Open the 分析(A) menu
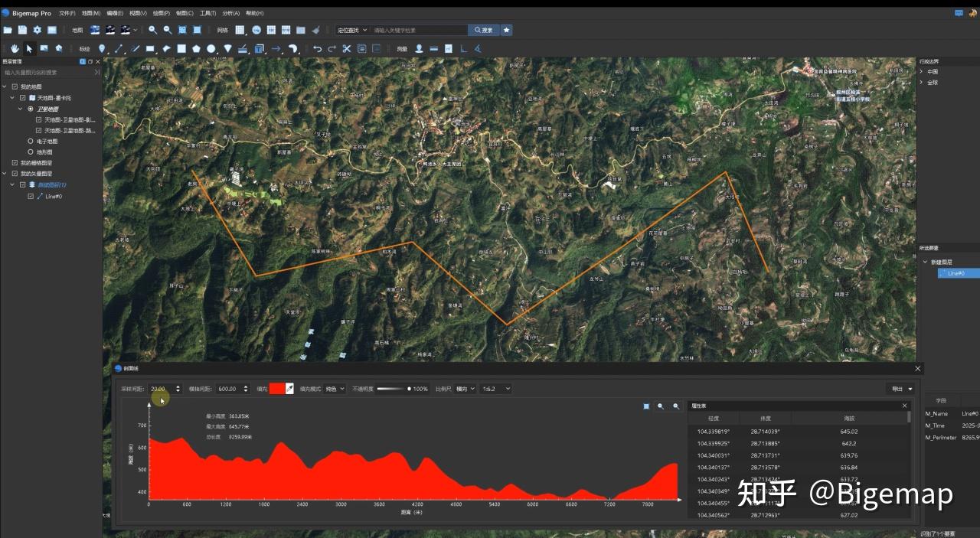 (x=230, y=13)
